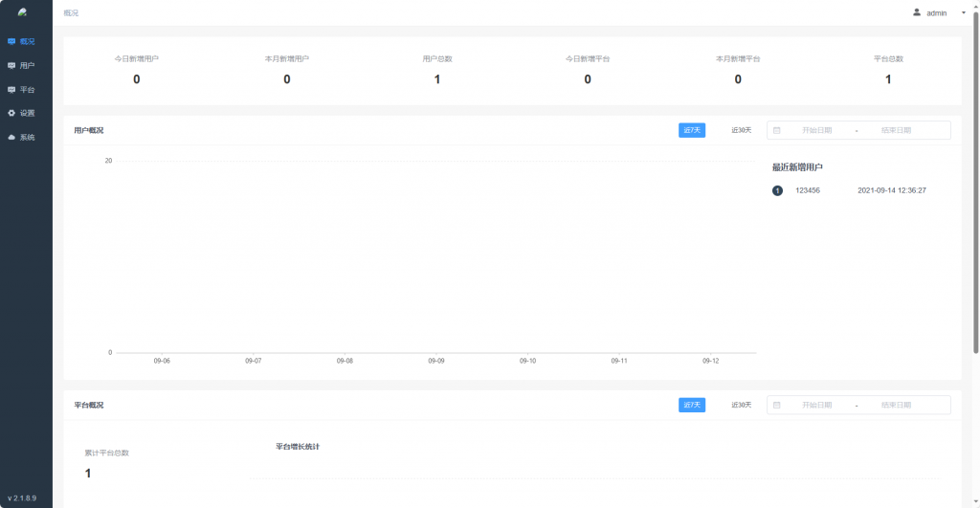
Task: Open 结束日期 picker in 用户概况
Action: (x=896, y=130)
